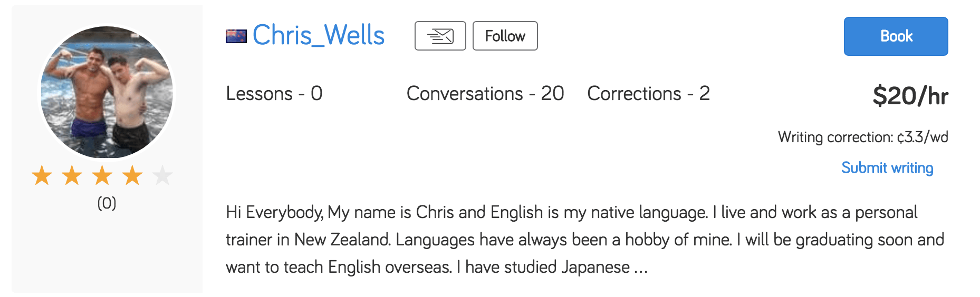Click the empty gray fifth star
Image resolution: width=980 pixels, height=297 pixels.
coord(162,175)
